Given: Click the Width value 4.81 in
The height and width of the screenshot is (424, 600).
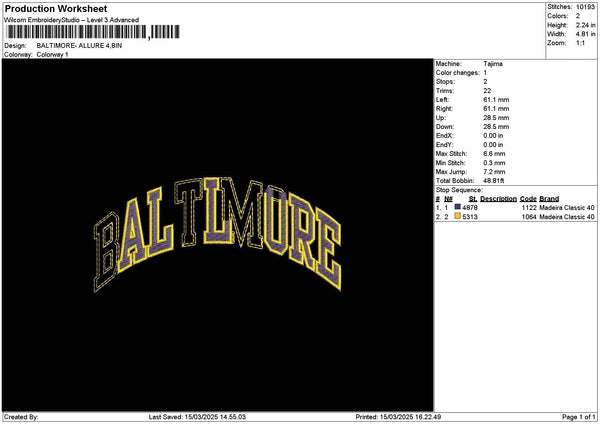Looking at the screenshot, I should [585, 34].
